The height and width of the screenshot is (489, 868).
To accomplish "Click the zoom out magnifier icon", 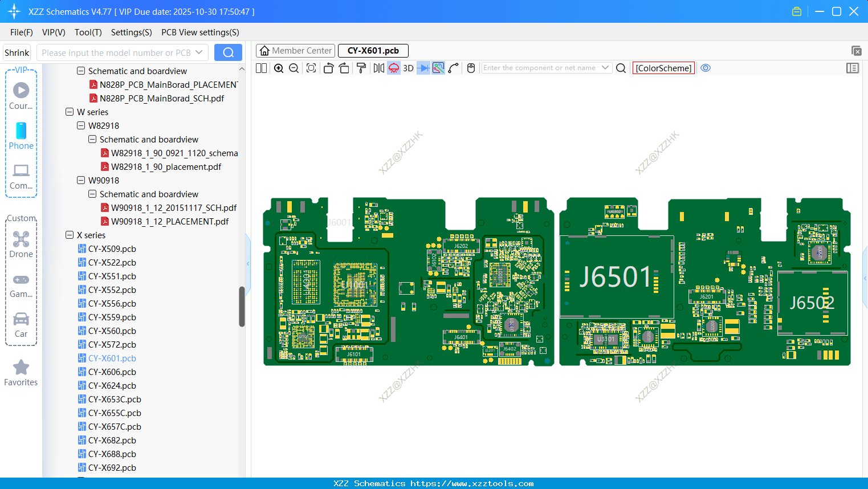I will 294,68.
